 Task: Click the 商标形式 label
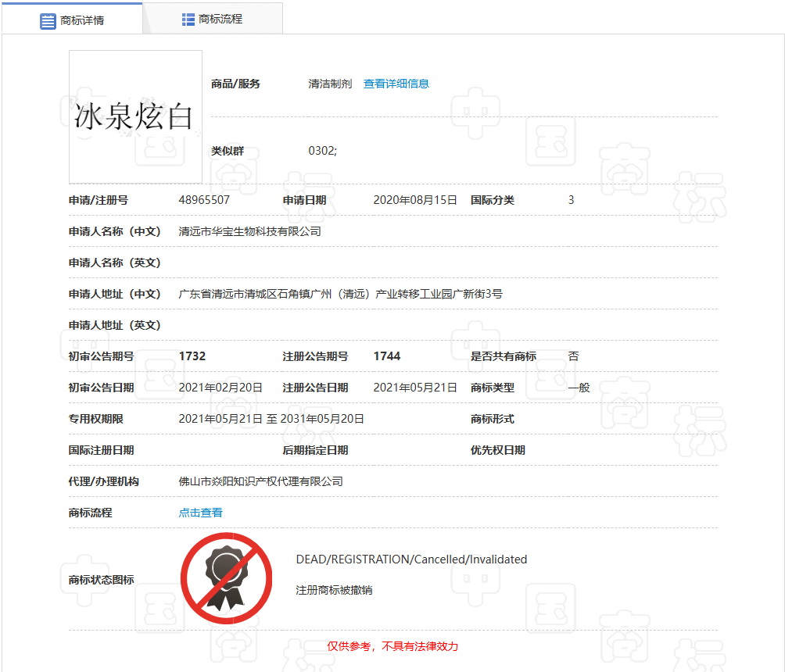(492, 418)
